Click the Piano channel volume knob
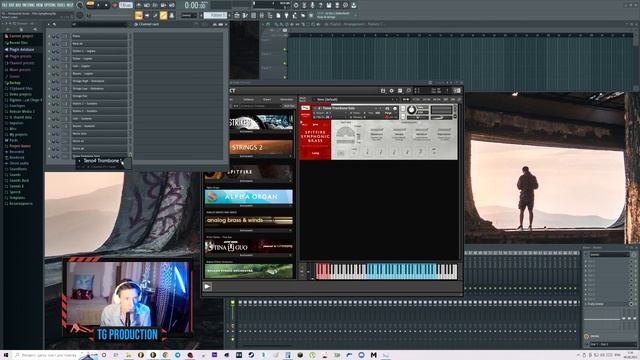 (58, 36)
